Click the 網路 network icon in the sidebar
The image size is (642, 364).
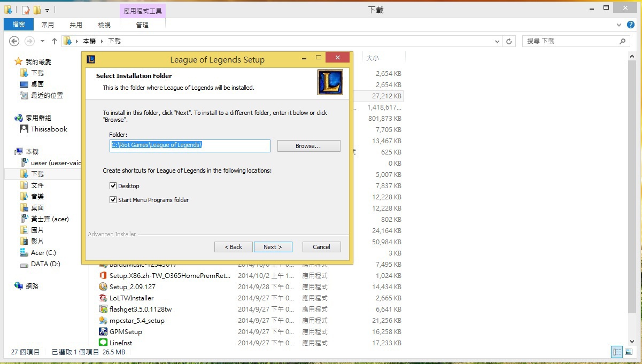click(x=19, y=286)
